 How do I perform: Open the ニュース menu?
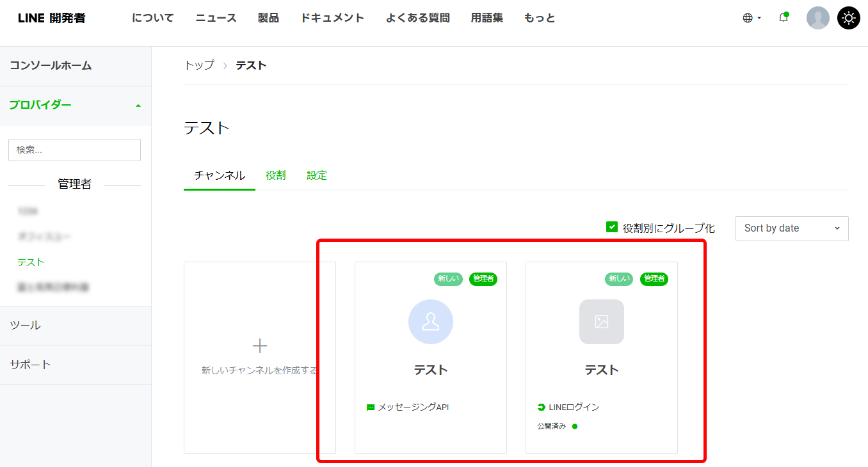(x=216, y=18)
